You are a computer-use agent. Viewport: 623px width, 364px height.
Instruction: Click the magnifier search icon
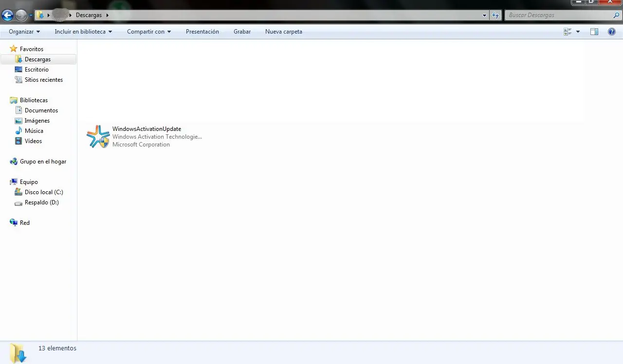616,15
